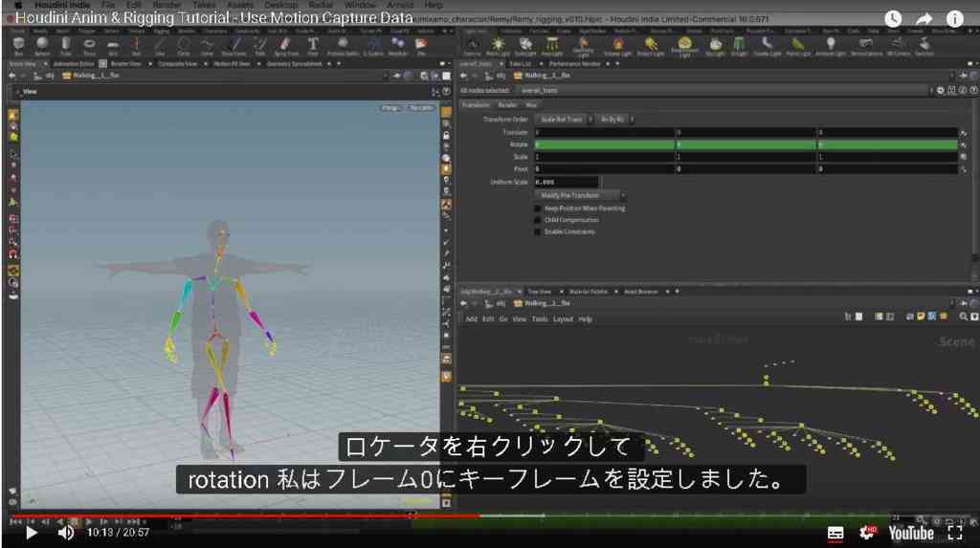Switch to the Geometry Spreadsheet tab
Viewport: 980px width, 548px height.
pos(294,64)
